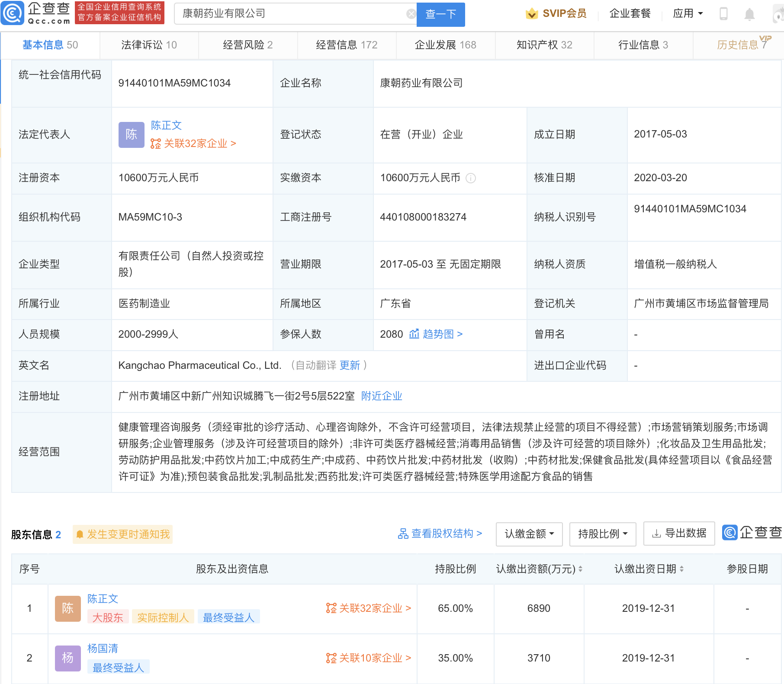
Task: Click 更新 next to English name
Action: coord(350,365)
